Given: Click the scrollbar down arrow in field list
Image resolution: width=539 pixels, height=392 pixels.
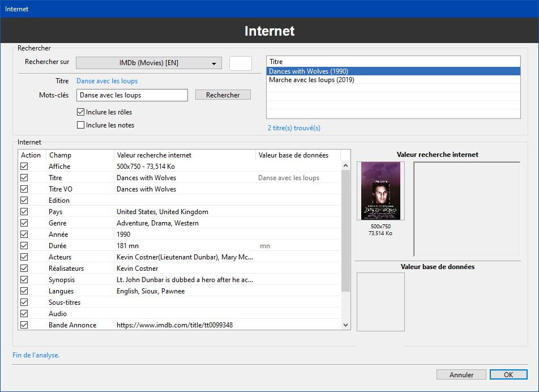Looking at the screenshot, I should point(346,325).
